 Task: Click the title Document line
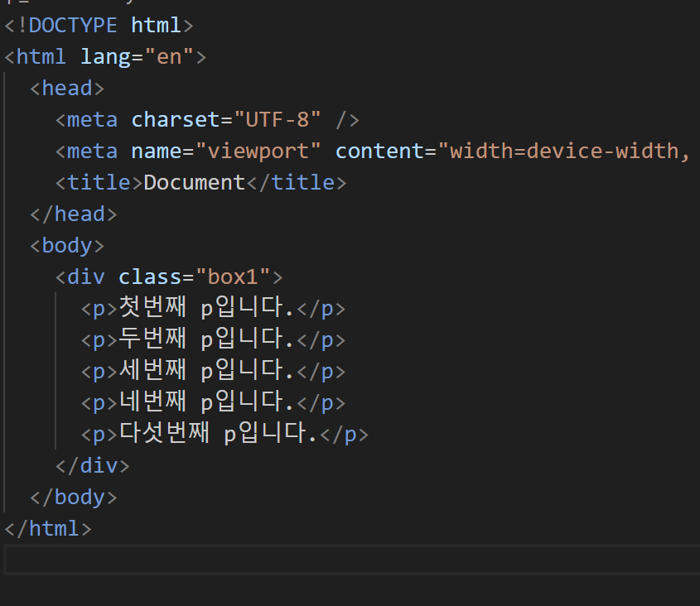[x=201, y=183]
